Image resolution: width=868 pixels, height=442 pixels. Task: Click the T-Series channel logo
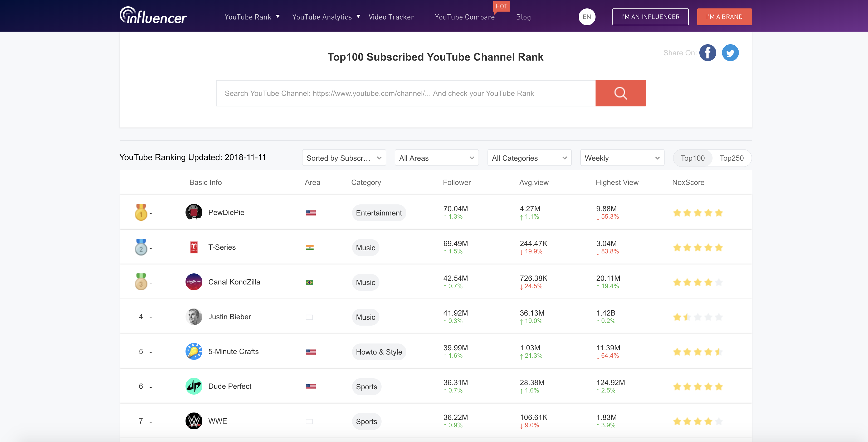point(194,247)
